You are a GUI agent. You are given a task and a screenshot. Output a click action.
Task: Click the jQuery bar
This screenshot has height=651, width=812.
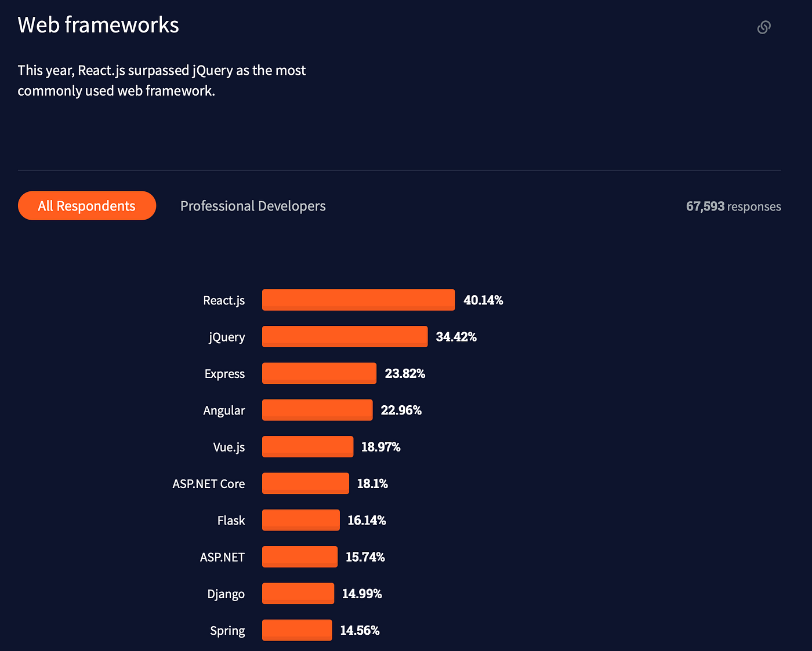pos(345,336)
